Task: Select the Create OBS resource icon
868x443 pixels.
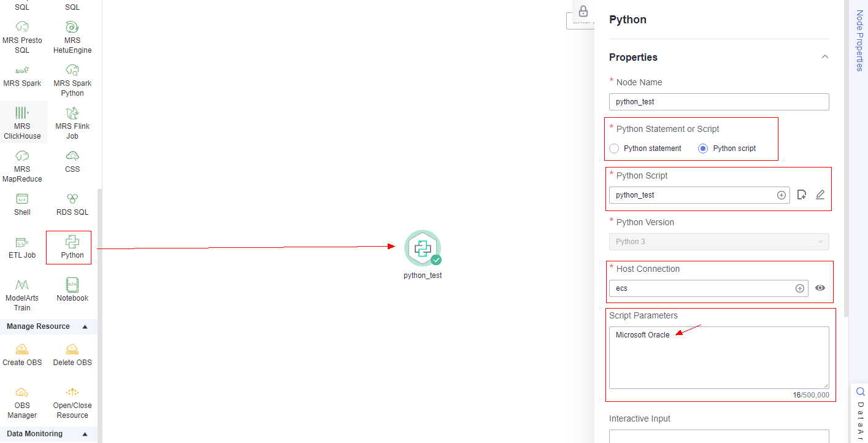Action: coord(22,349)
